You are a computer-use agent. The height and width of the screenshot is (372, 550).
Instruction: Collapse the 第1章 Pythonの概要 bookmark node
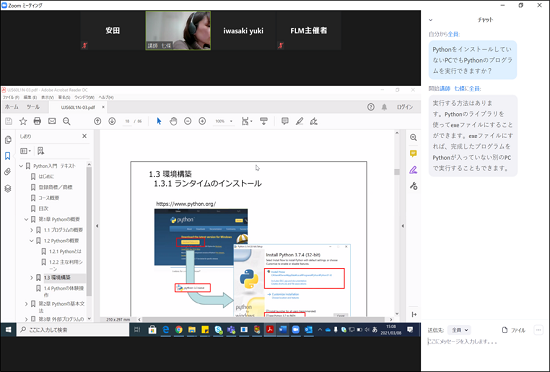click(x=26, y=219)
